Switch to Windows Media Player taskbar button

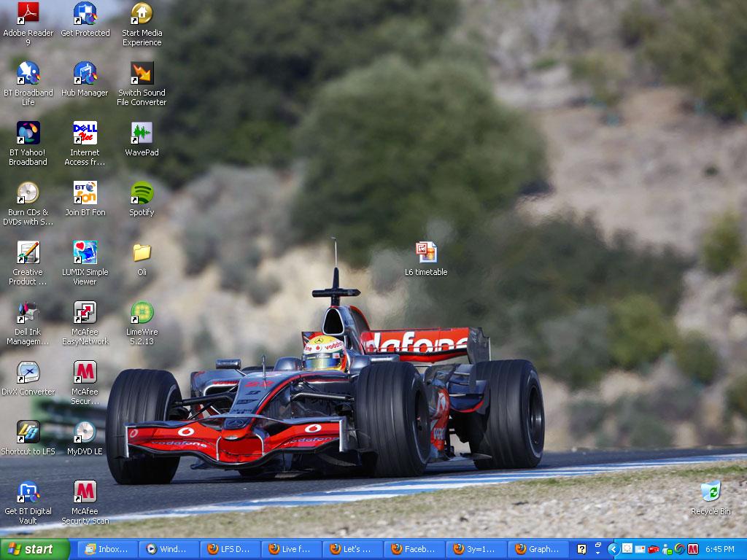tap(169, 549)
